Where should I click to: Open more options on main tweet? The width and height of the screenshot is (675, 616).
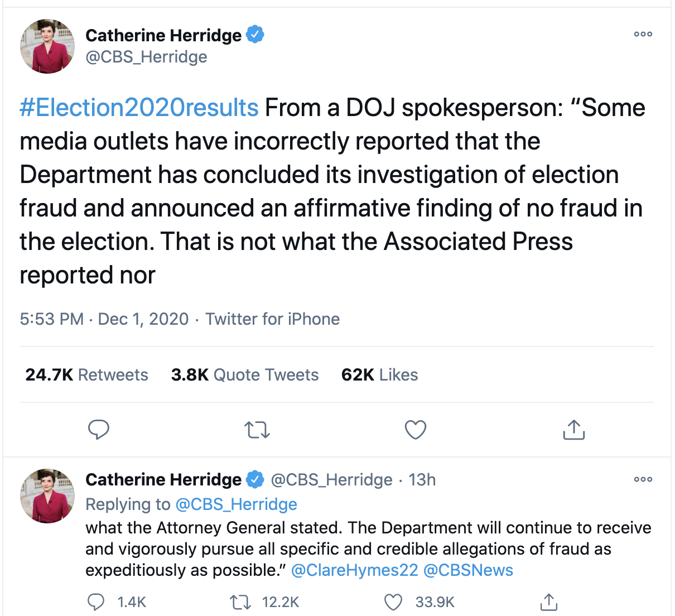pyautogui.click(x=643, y=35)
